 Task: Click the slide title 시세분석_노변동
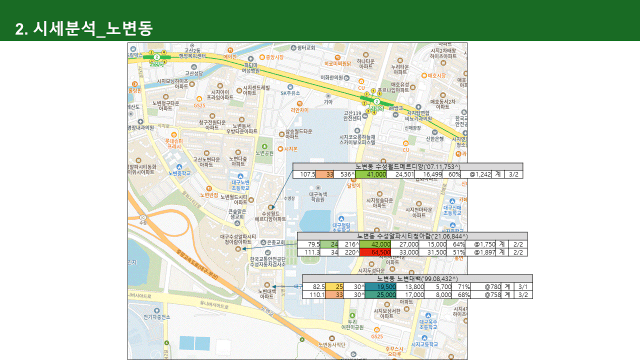coord(84,29)
